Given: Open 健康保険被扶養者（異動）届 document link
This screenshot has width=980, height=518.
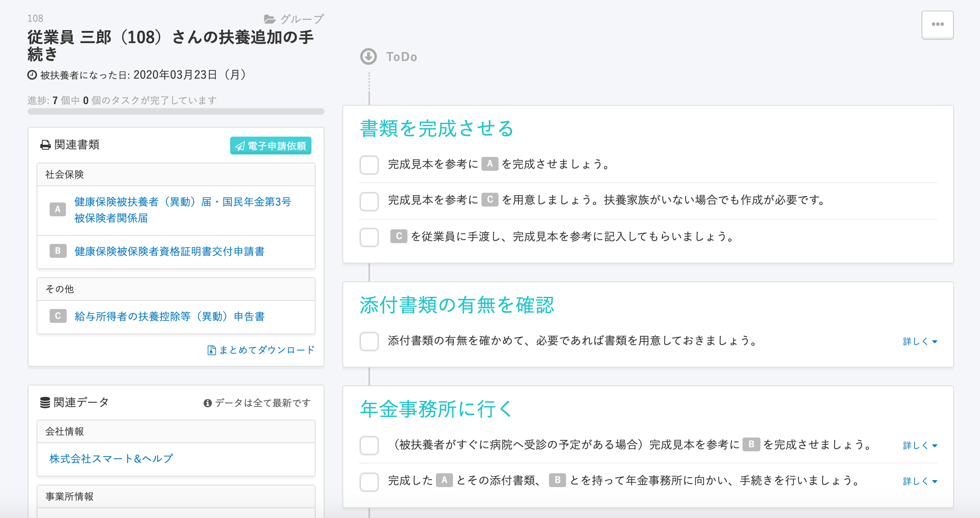Looking at the screenshot, I should [x=183, y=210].
